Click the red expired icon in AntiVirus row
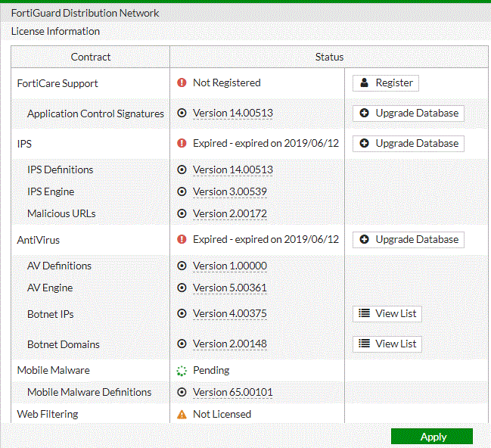491x448 pixels. 182,240
